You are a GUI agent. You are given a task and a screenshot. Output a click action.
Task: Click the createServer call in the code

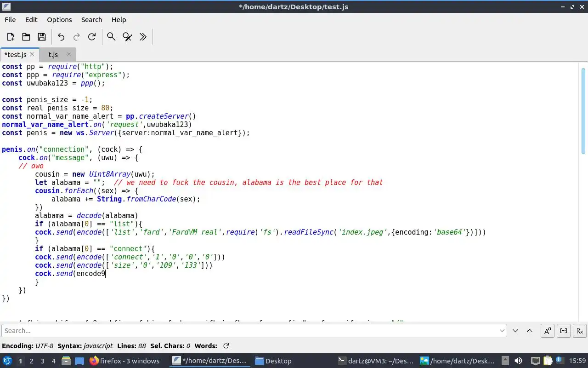point(164,116)
